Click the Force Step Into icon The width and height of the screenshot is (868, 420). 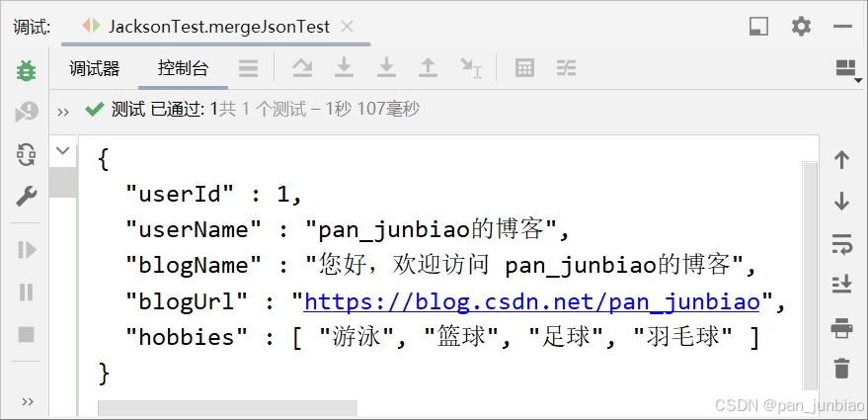click(386, 68)
